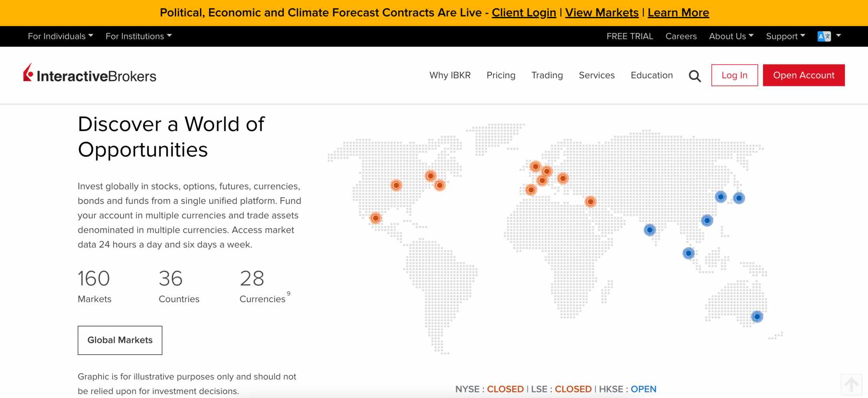Select blue market dot in India

[649, 230]
